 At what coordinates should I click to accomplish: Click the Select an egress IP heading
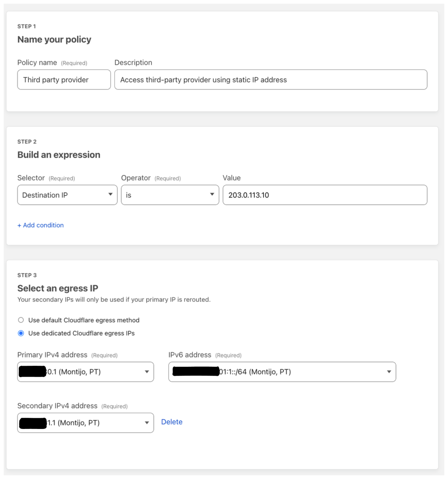click(x=58, y=288)
